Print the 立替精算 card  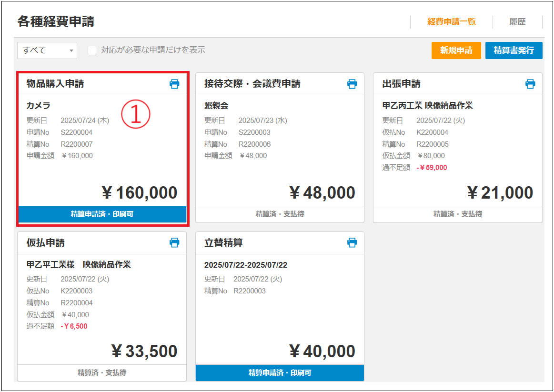(x=352, y=243)
